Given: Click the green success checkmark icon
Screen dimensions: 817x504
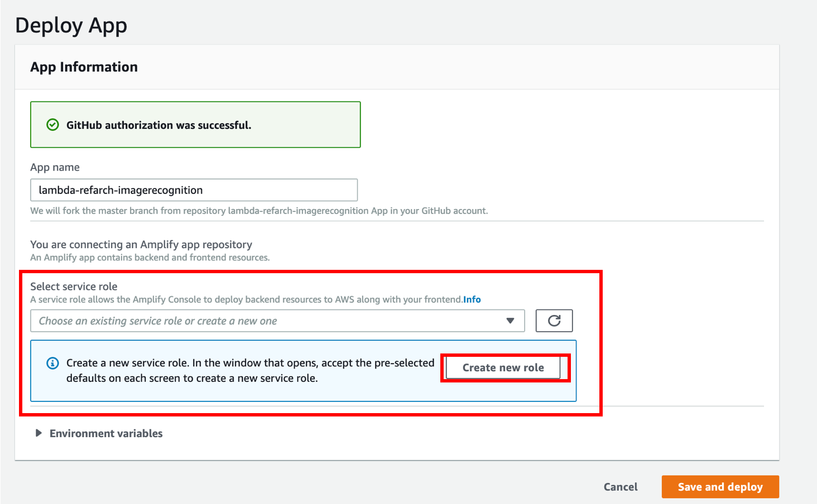Looking at the screenshot, I should coord(52,125).
